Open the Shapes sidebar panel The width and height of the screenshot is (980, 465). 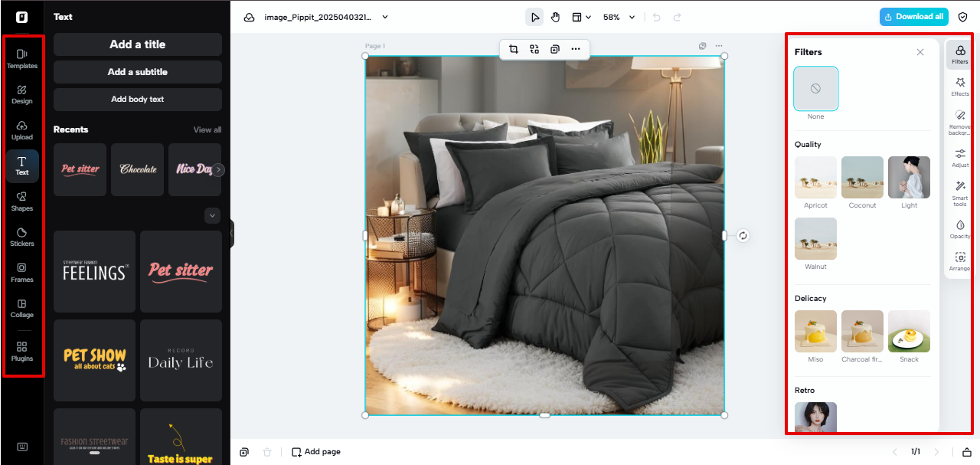pos(22,201)
